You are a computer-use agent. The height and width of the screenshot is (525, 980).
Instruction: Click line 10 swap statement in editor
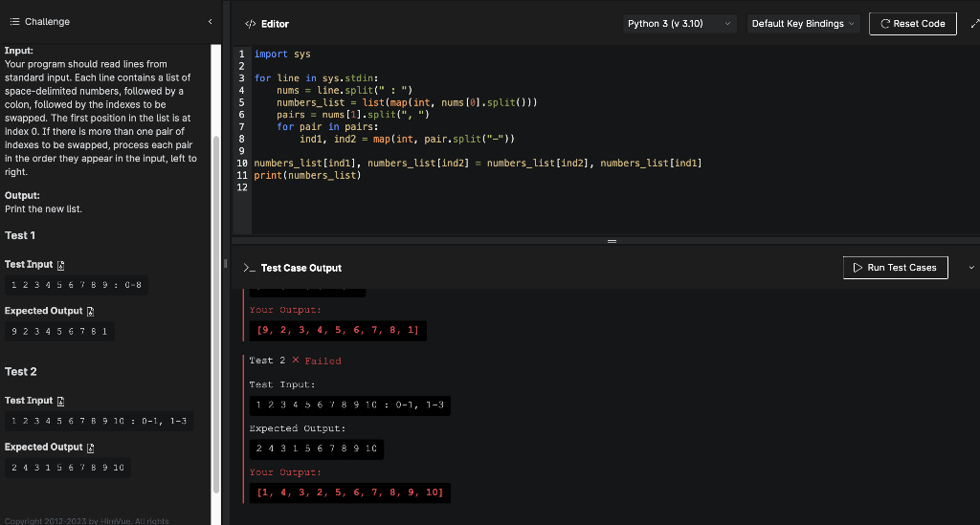[x=478, y=164]
